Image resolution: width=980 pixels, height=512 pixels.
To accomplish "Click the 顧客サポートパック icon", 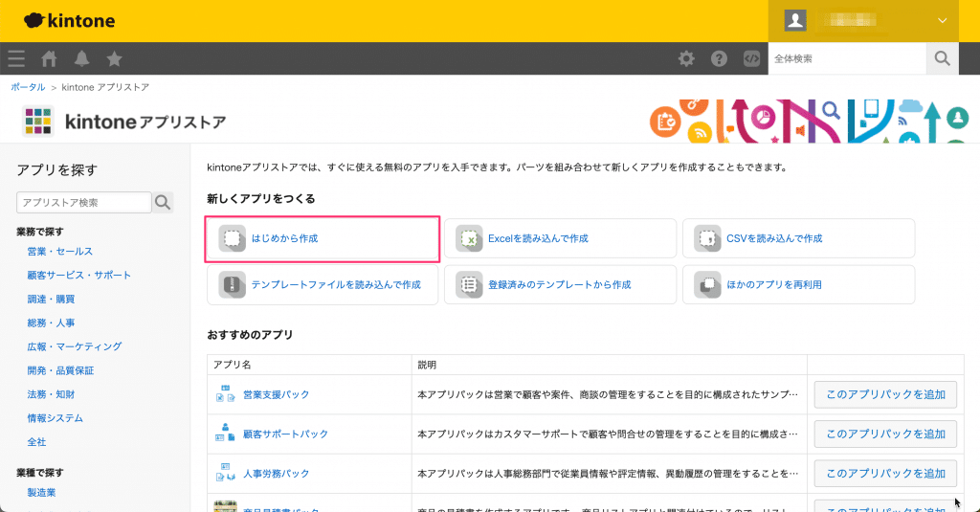I will (225, 434).
